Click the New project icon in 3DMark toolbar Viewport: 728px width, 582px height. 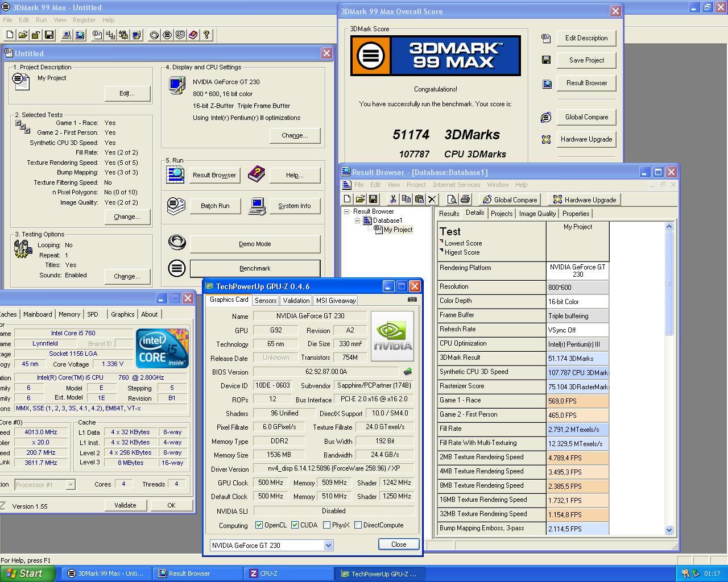(x=10, y=35)
